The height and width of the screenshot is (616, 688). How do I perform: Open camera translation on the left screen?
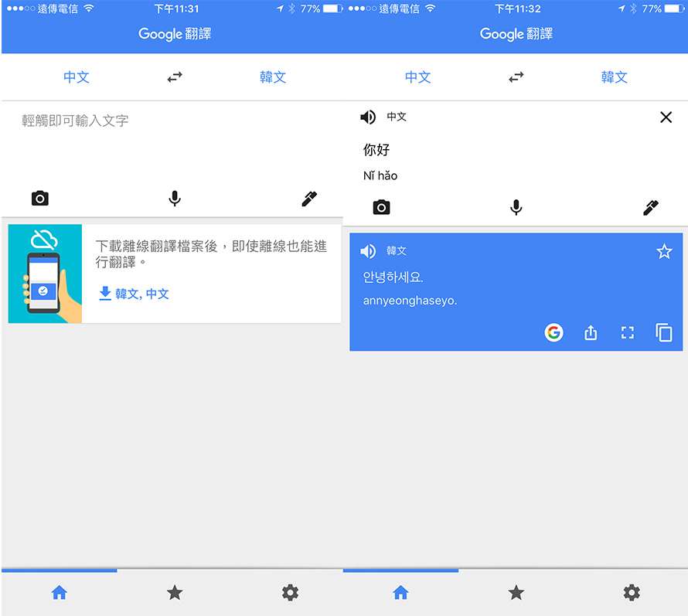40,199
